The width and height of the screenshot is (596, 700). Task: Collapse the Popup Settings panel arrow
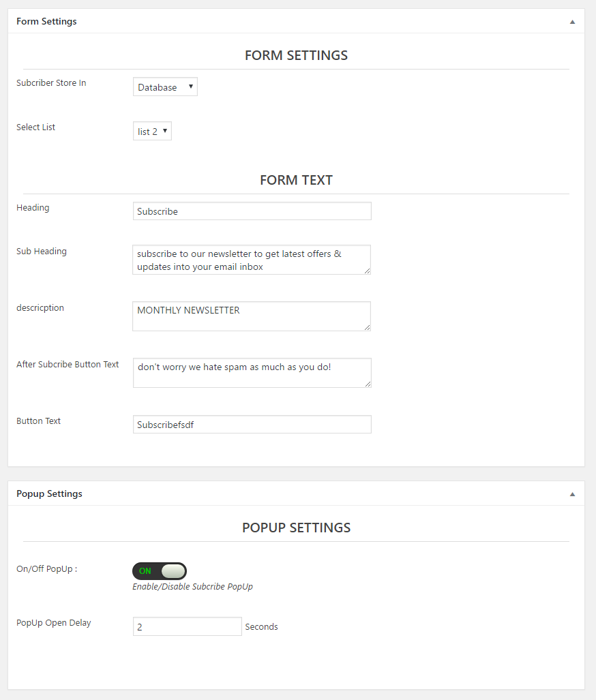572,494
